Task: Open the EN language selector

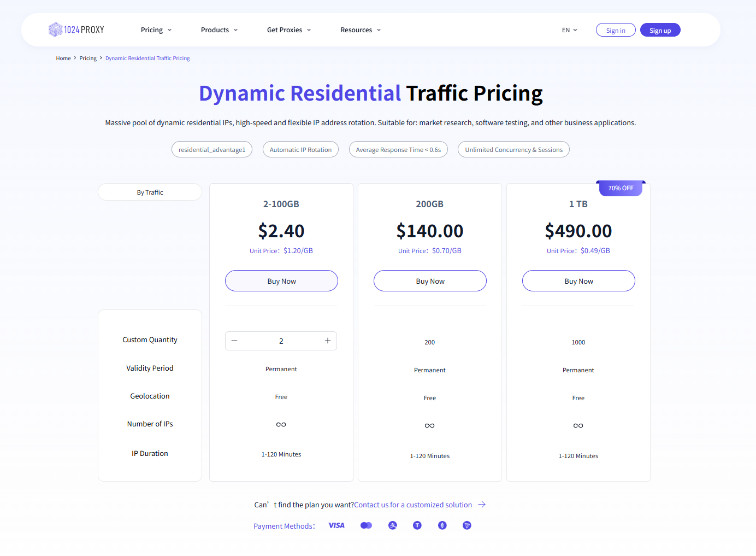Action: pyautogui.click(x=569, y=30)
